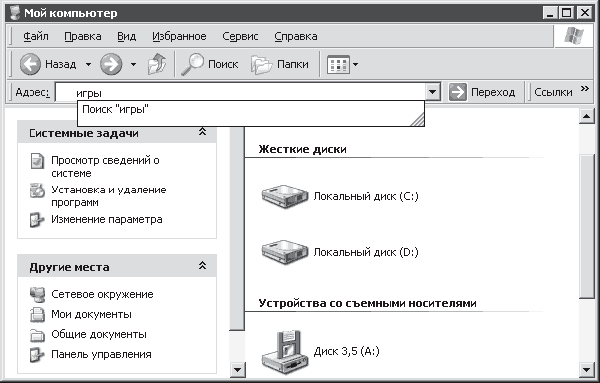This screenshot has width=600, height=383.
Task: Click Общие документы text
Action: pos(99,334)
